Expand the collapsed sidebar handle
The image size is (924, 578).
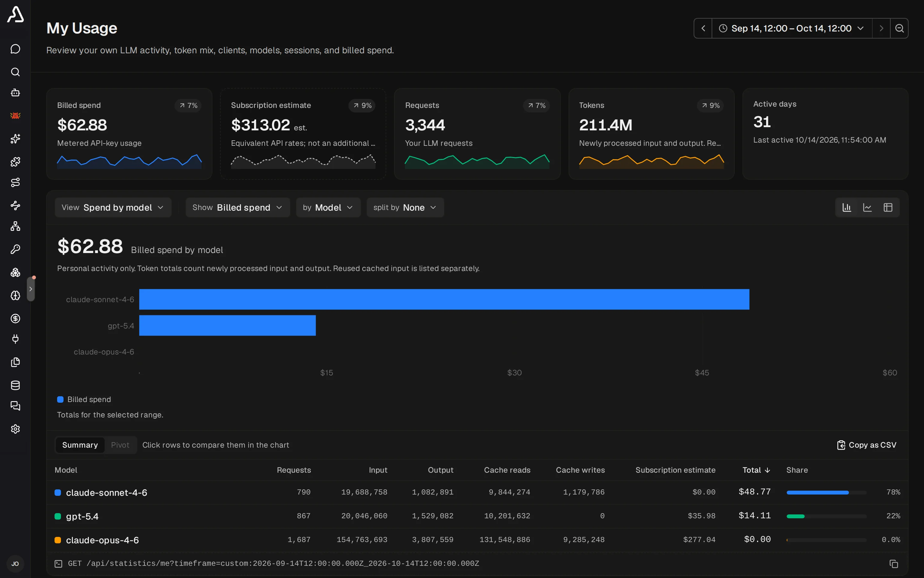tap(31, 289)
